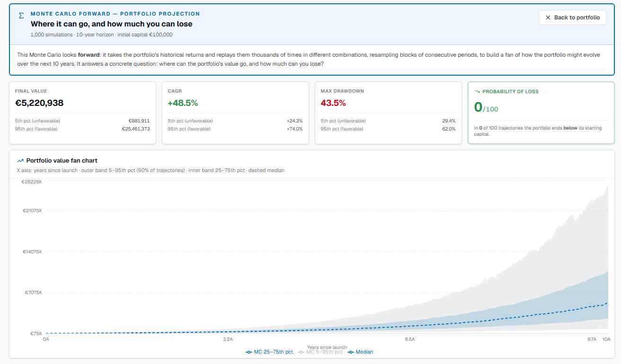
Task: Click the title "Where it can go, and how much you can lose"
Action: click(x=112, y=24)
